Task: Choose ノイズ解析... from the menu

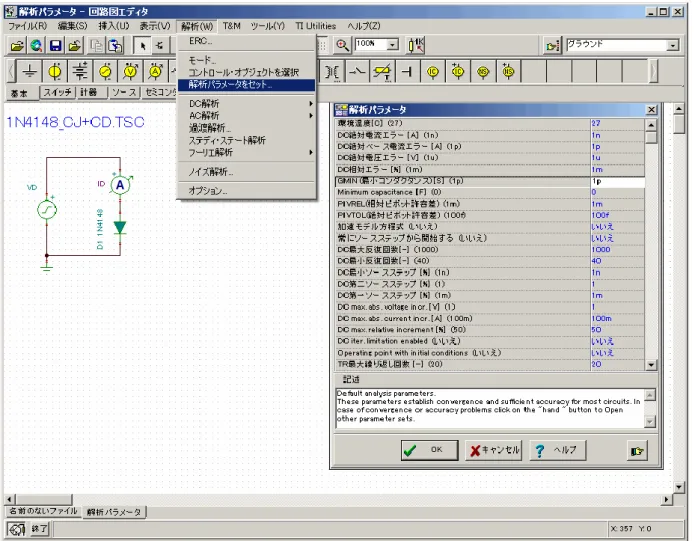Action: click(246, 172)
